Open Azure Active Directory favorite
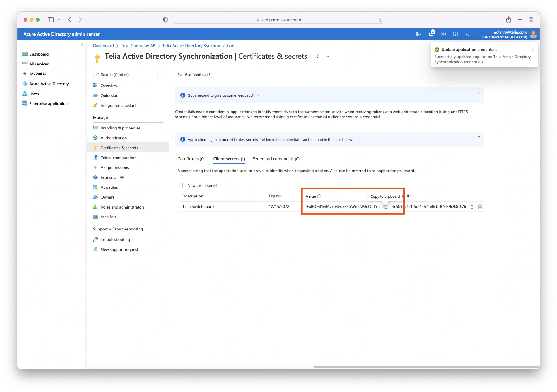This screenshot has width=557, height=392. [49, 84]
